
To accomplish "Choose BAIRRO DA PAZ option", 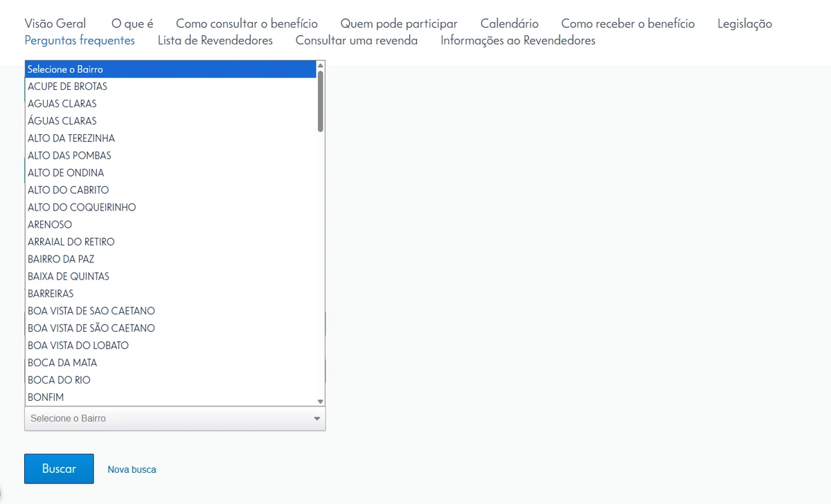I will pyautogui.click(x=61, y=259).
